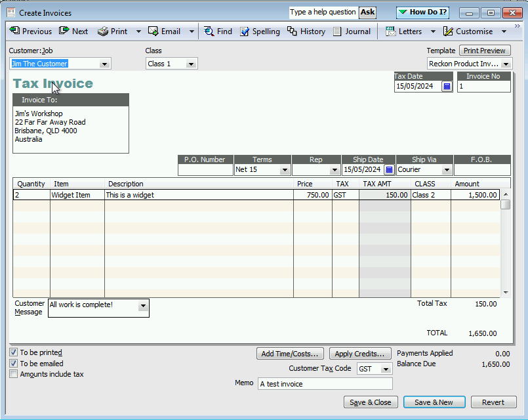Click Save & Close
528x420 pixels.
tap(371, 402)
